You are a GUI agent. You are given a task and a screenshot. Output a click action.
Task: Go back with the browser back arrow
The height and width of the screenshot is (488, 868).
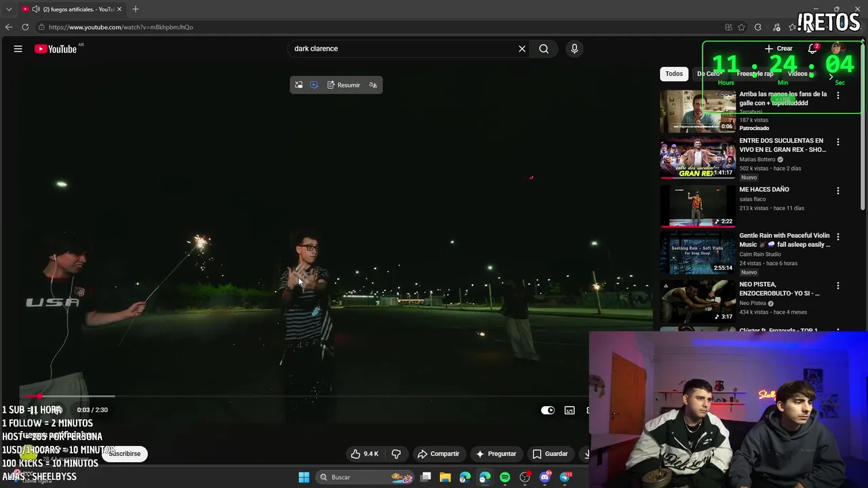8,27
